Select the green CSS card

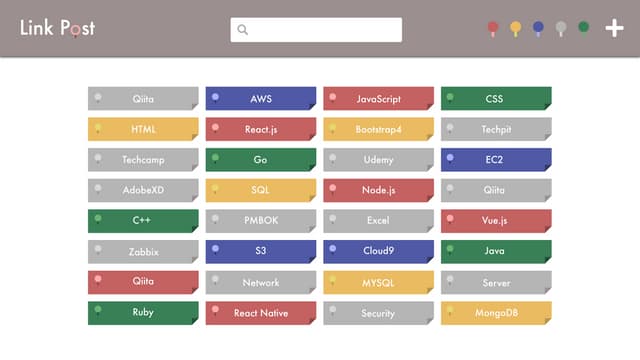tap(496, 98)
